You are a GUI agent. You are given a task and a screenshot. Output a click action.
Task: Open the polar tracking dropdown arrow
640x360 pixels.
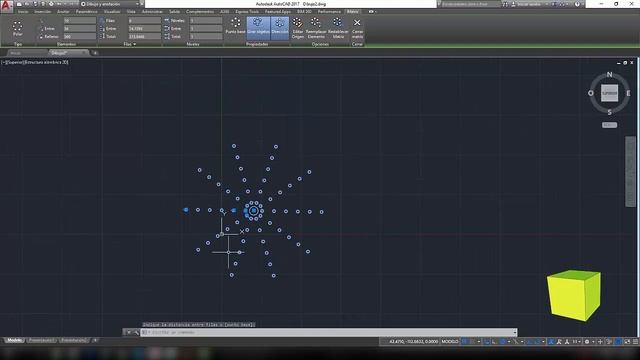(x=509, y=342)
